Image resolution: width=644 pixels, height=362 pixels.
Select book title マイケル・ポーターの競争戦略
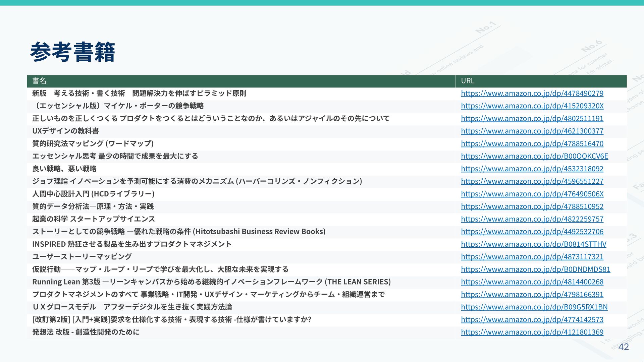(x=118, y=106)
